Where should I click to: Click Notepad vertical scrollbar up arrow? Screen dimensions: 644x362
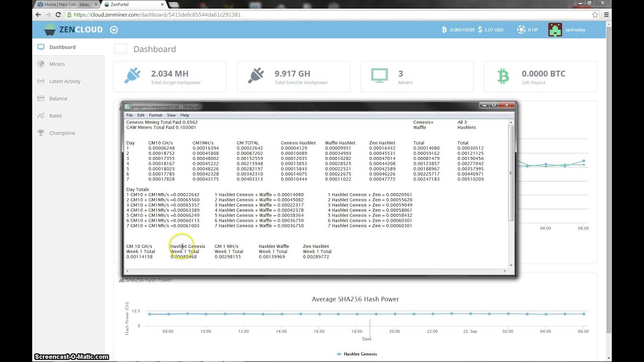click(x=511, y=122)
